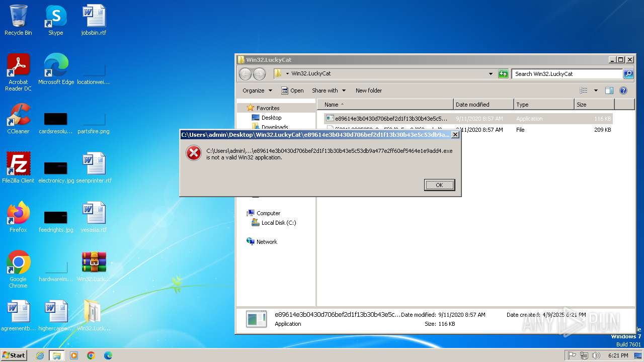The width and height of the screenshot is (644, 362).
Task: Select the Microsoft Edge desktop shortcut
Action: [x=56, y=69]
